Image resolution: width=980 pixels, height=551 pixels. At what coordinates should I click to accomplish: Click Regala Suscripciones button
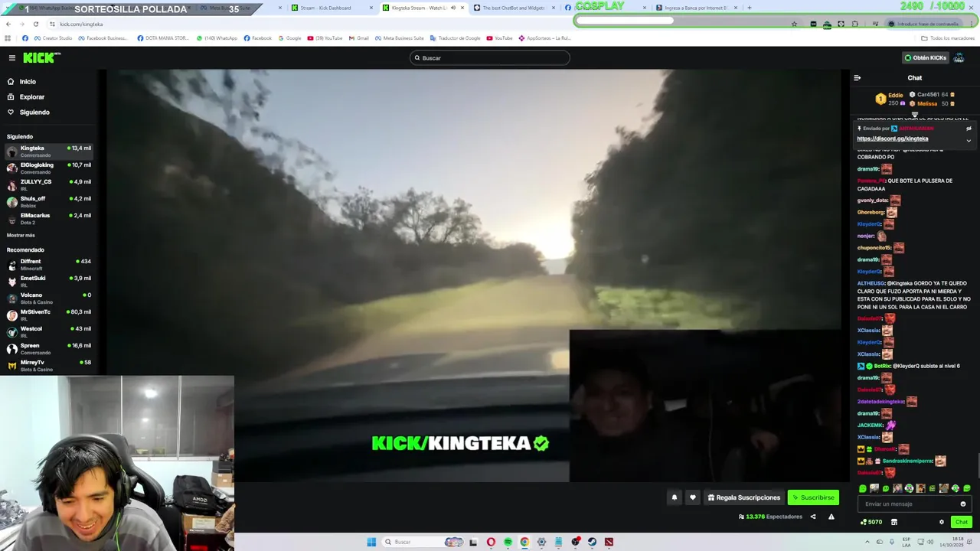(744, 497)
